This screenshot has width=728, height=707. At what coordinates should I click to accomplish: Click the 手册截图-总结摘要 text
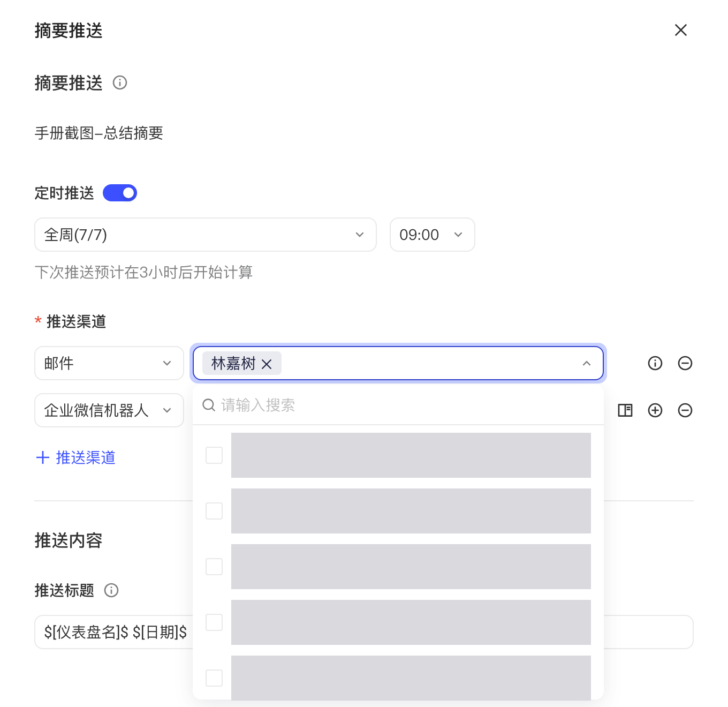[99, 133]
